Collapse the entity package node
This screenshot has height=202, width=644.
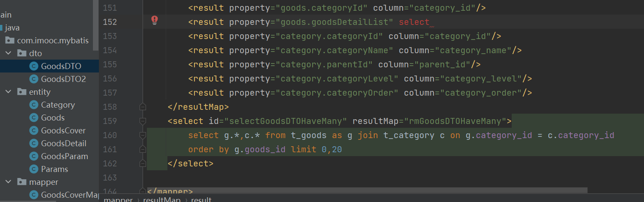[x=8, y=92]
